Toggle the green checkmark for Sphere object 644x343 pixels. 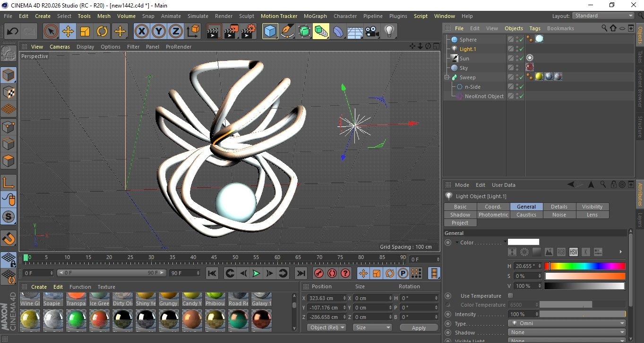[521, 40]
